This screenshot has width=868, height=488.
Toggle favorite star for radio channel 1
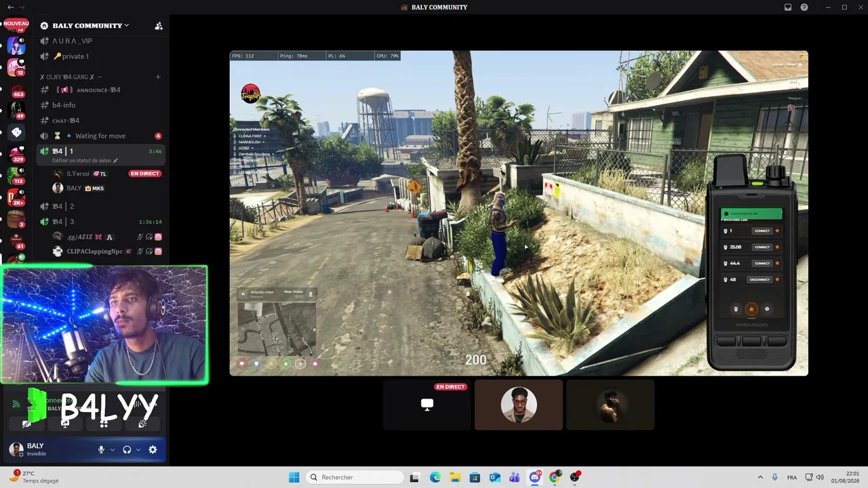point(777,231)
